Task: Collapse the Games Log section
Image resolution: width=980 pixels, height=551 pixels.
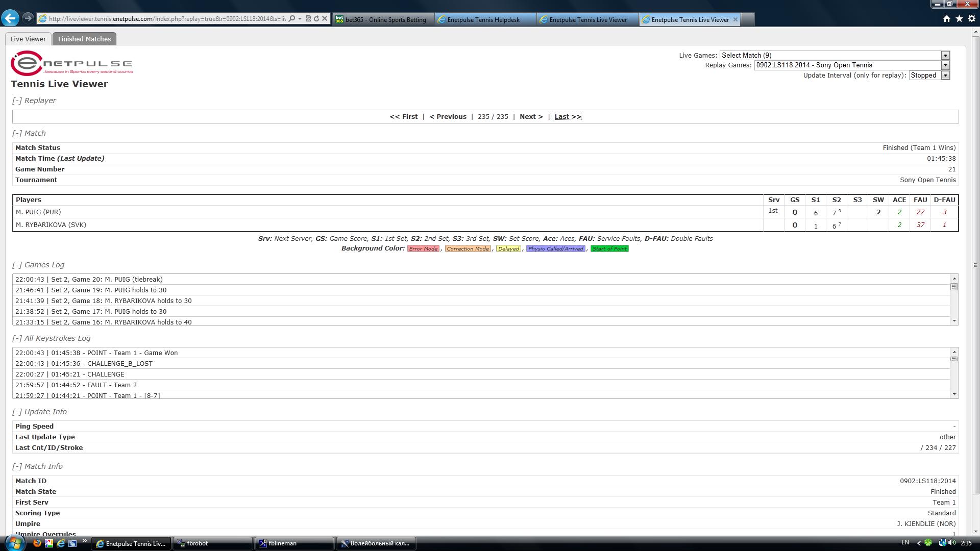Action: click(x=17, y=265)
